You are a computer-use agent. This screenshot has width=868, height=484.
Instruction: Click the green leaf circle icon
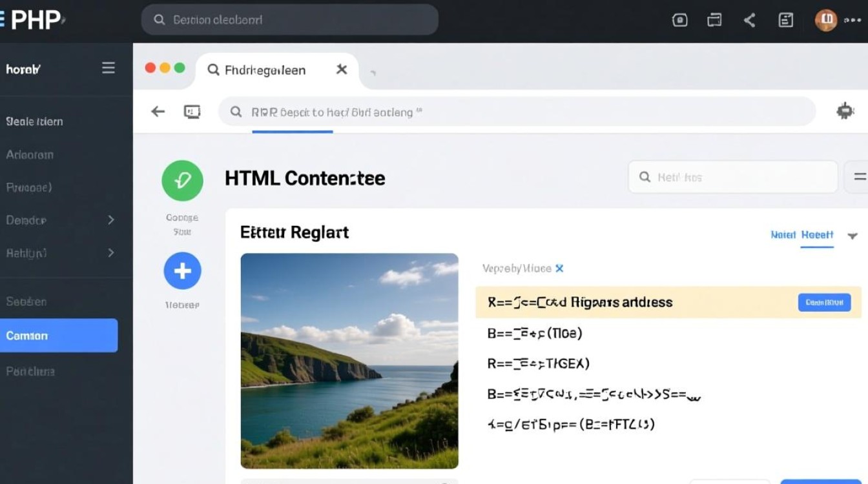[182, 181]
